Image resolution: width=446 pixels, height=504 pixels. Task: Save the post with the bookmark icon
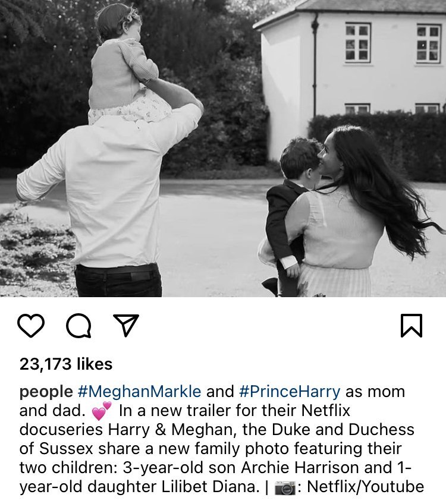412,326
